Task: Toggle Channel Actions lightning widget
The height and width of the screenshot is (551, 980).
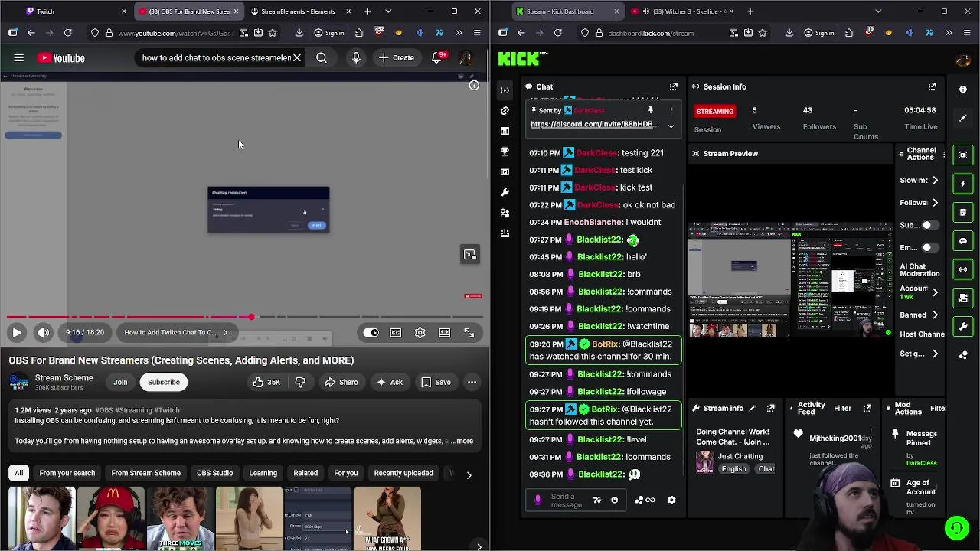Action: click(963, 184)
